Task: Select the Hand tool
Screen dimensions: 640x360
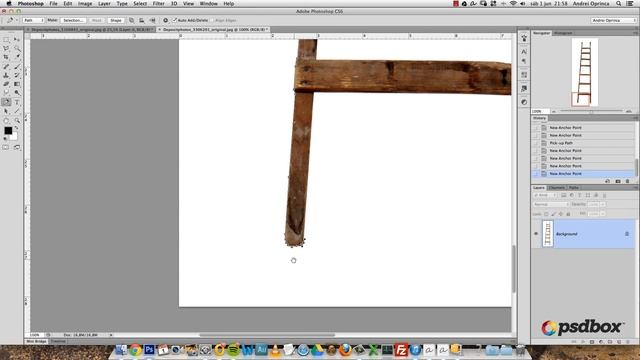Action: point(6,120)
